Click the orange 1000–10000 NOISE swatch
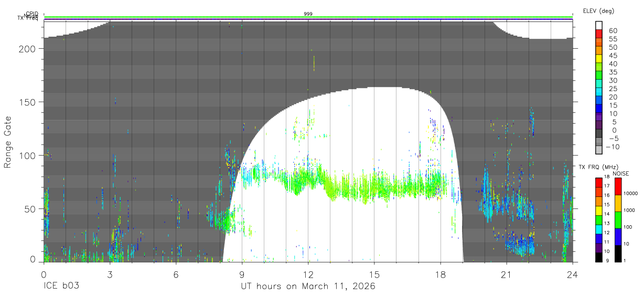The image size is (644, 297). click(x=618, y=203)
